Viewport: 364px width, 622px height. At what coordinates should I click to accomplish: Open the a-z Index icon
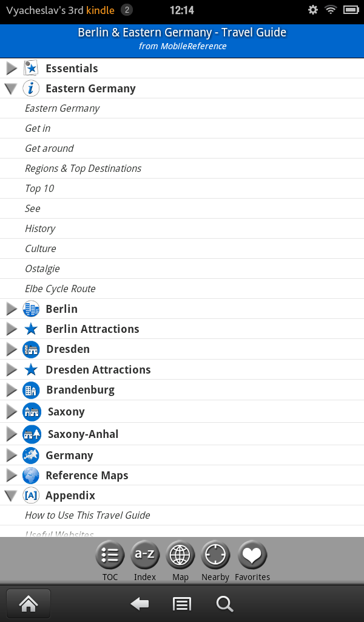coord(144,555)
